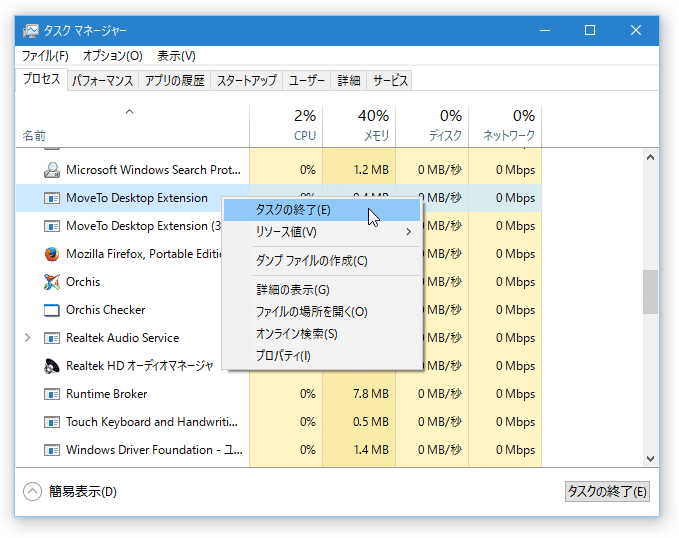Select the Orchis Checker process name

click(105, 310)
